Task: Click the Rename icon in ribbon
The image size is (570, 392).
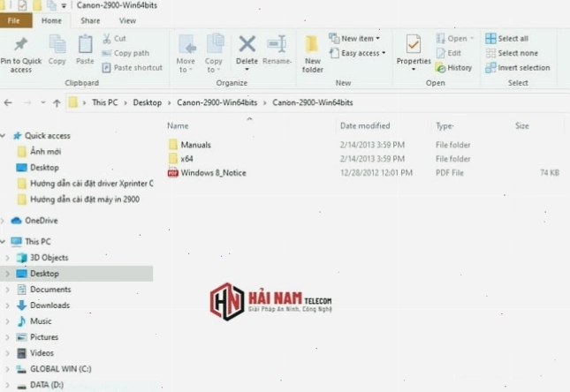Action: [277, 44]
